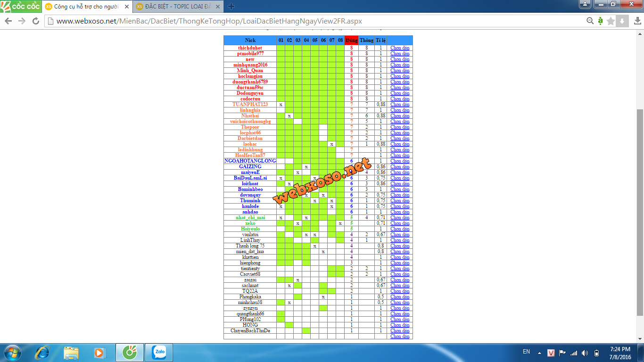Viewport: 644px width, 362px height.
Task: Open the EN input language selector
Action: (526, 352)
